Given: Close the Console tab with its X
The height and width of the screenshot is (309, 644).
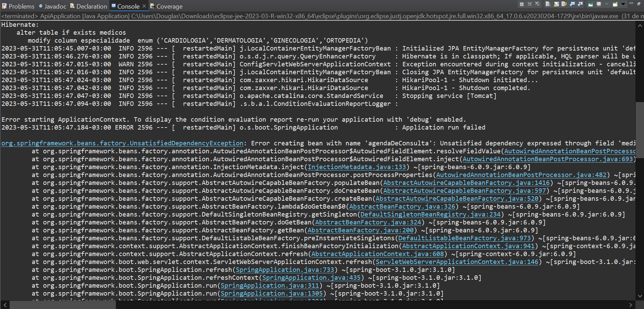Looking at the screenshot, I should pos(144,6).
